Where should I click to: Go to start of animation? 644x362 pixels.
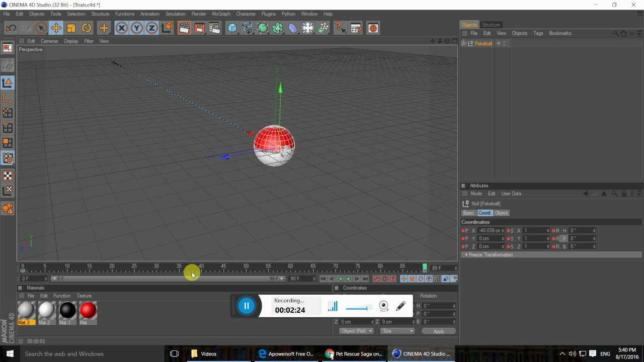pyautogui.click(x=323, y=279)
